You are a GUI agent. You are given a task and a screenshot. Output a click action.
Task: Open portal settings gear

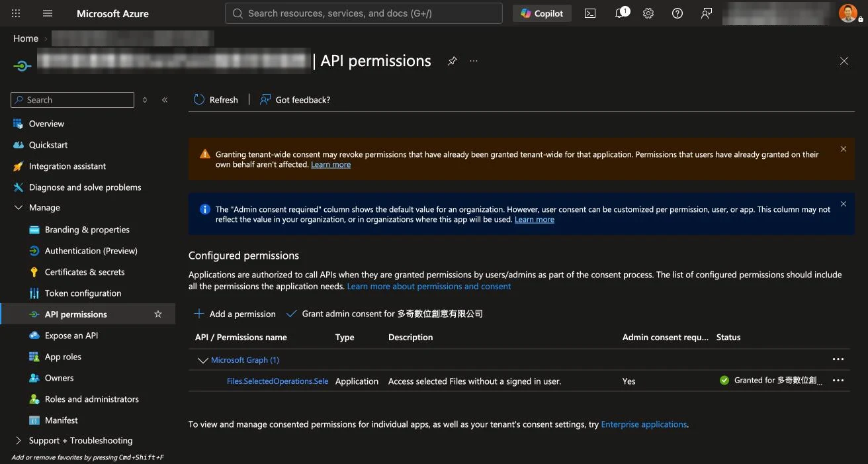(648, 13)
